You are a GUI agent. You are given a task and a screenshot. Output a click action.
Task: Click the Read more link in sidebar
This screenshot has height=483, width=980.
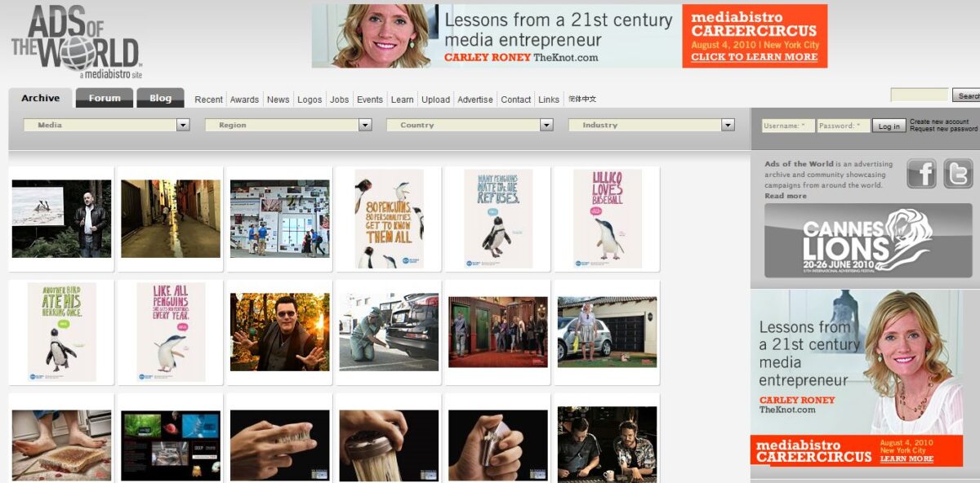(x=785, y=196)
